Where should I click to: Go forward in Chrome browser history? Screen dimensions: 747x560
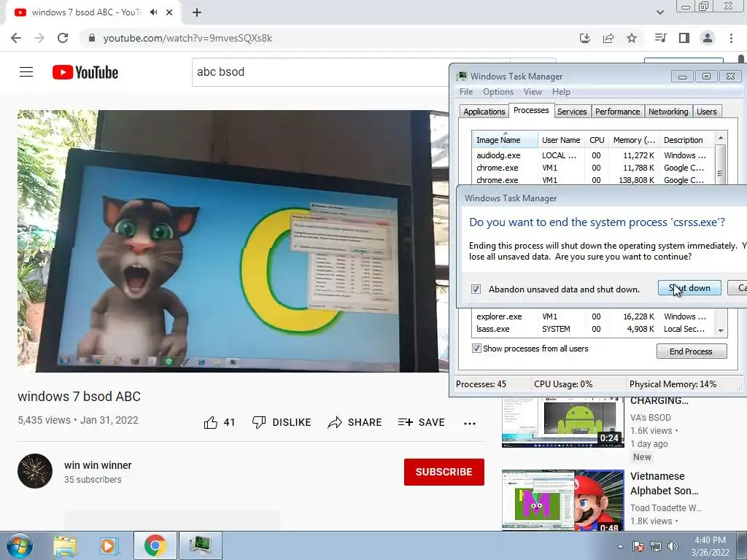[39, 38]
